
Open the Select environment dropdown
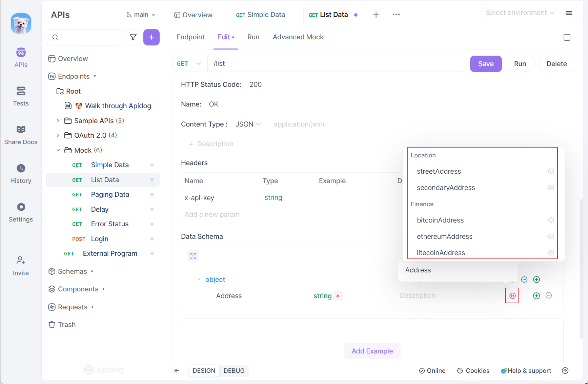[520, 13]
